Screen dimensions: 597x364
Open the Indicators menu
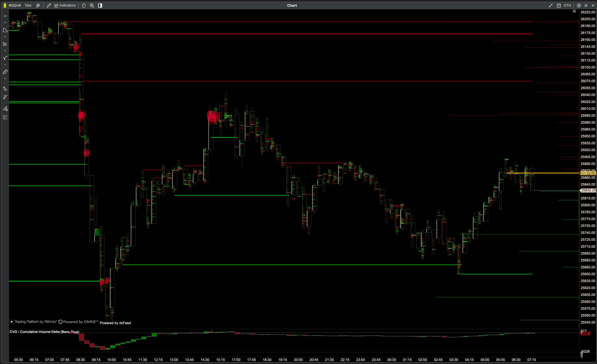click(x=65, y=5)
